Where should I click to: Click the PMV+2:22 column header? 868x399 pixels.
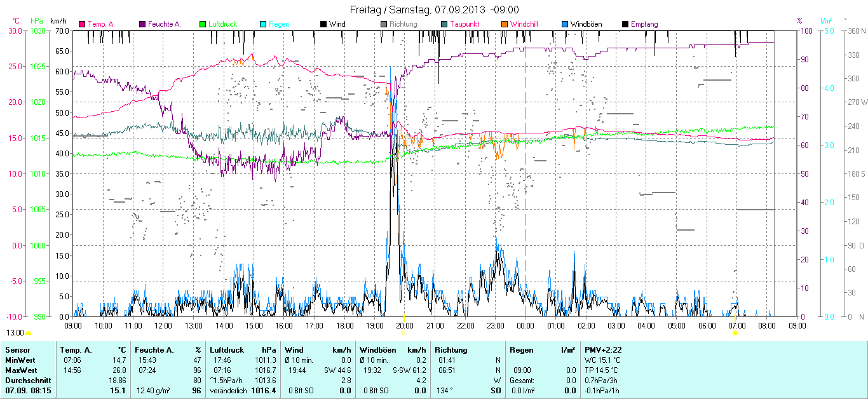(603, 350)
